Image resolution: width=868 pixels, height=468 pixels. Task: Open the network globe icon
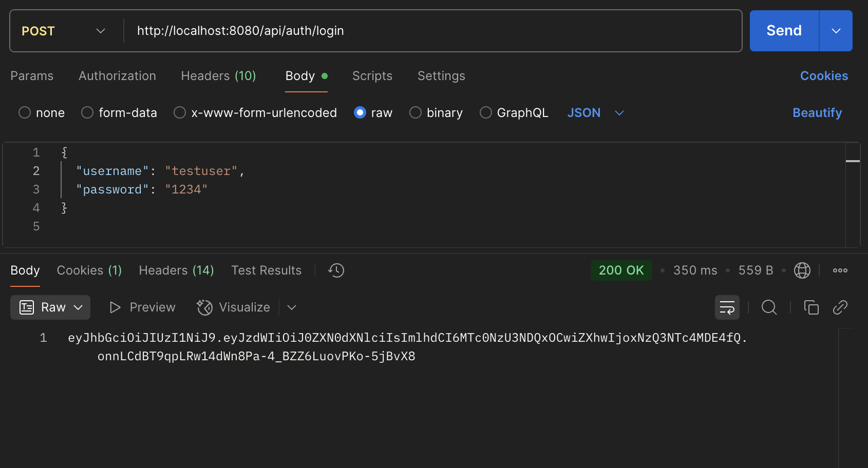pyautogui.click(x=802, y=270)
